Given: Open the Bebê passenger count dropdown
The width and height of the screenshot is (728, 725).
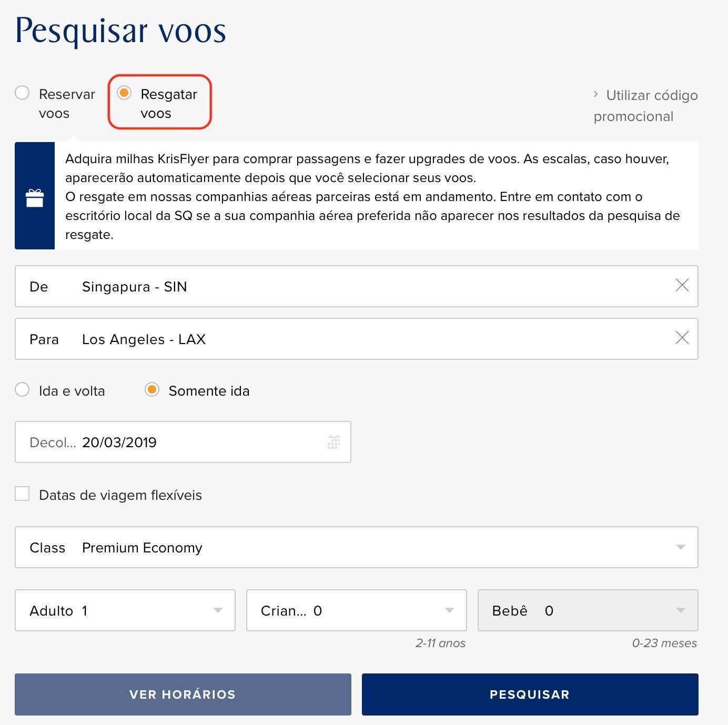Looking at the screenshot, I should point(588,610).
